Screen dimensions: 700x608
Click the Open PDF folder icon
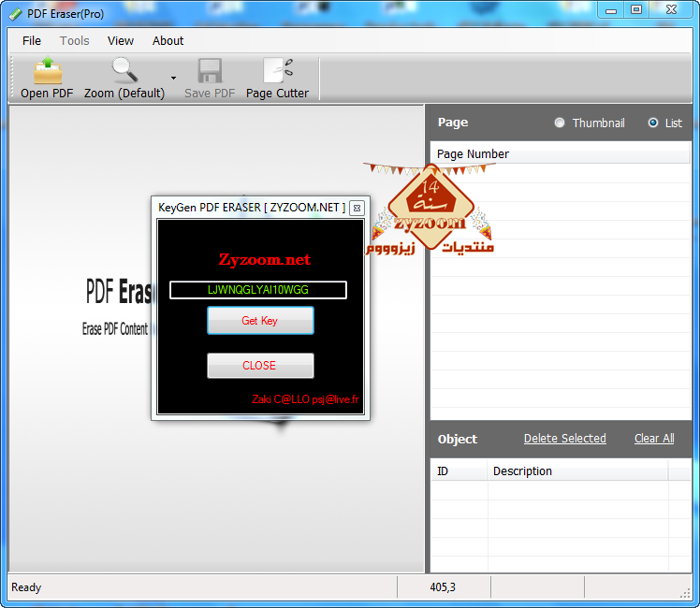(x=48, y=70)
